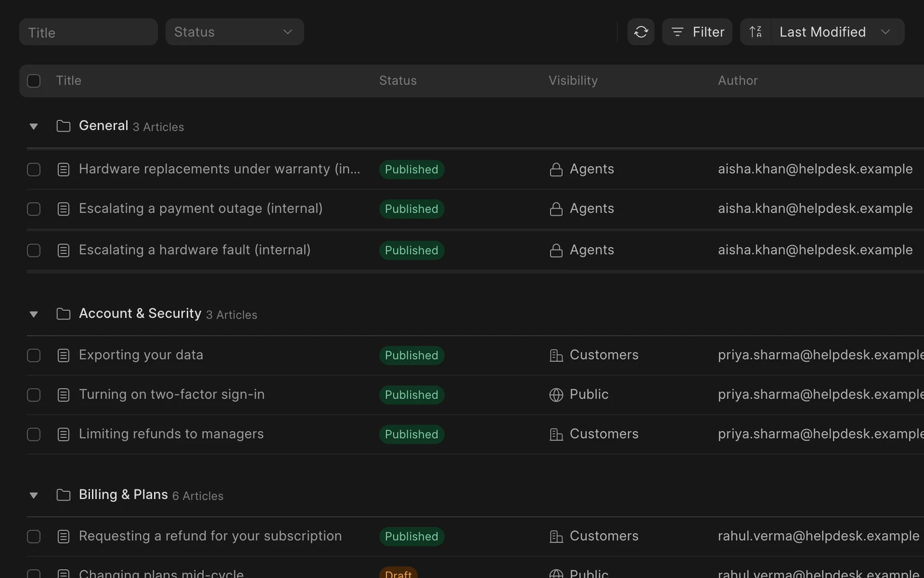The image size is (924, 578).
Task: Open the Last Modified sort dropdown
Action: click(837, 32)
